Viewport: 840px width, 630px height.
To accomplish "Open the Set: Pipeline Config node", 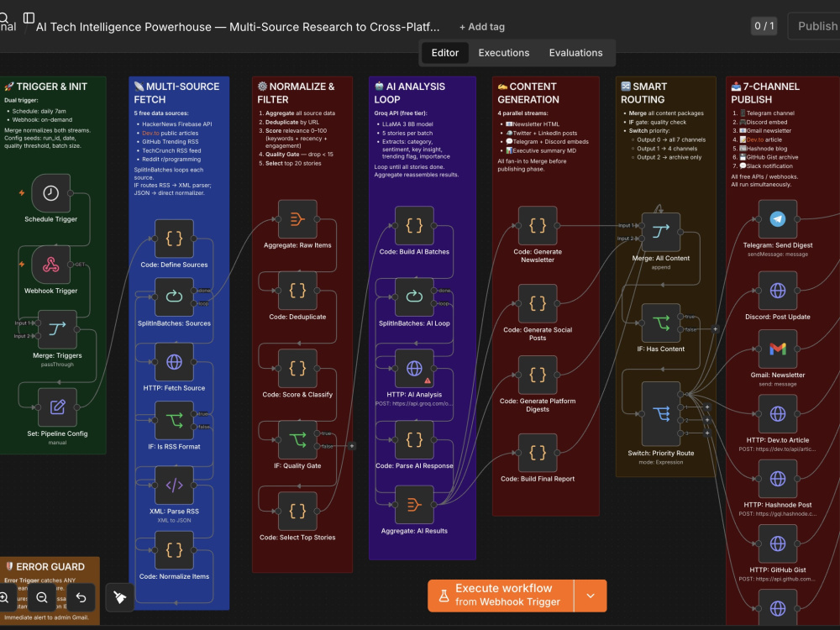I will [57, 407].
